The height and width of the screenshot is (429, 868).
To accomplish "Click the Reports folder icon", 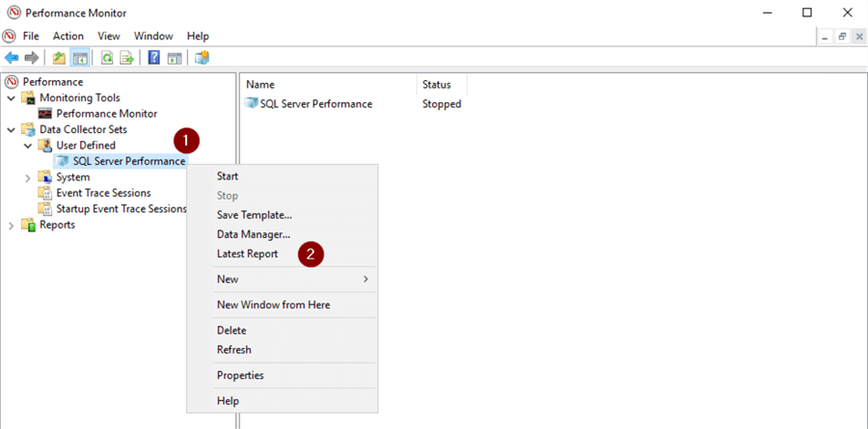I will tap(28, 225).
